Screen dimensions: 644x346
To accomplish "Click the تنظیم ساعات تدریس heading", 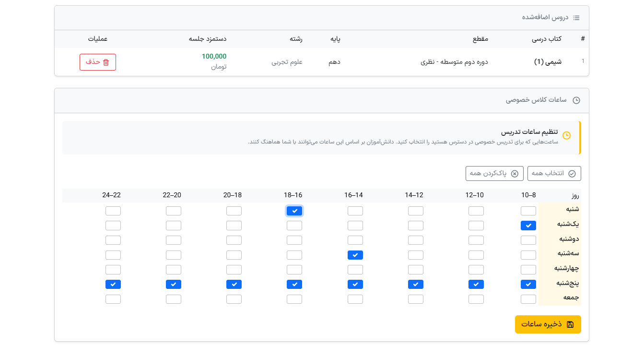I will click(x=529, y=132).
